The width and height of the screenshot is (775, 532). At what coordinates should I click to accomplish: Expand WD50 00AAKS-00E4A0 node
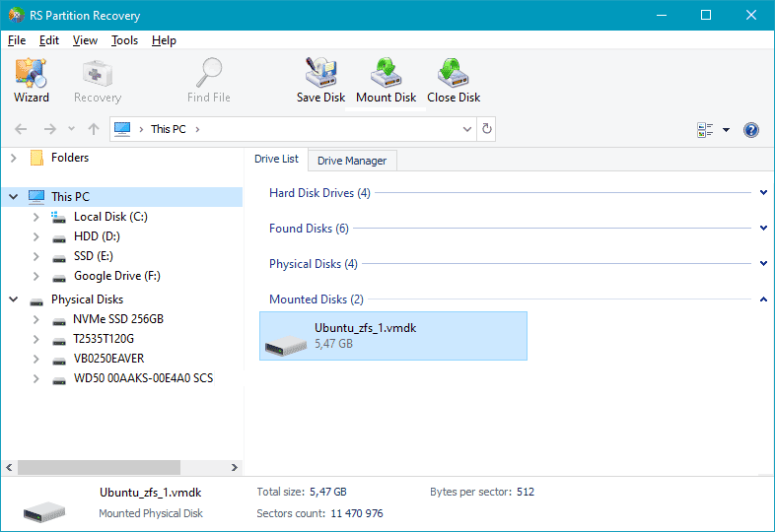(x=35, y=378)
